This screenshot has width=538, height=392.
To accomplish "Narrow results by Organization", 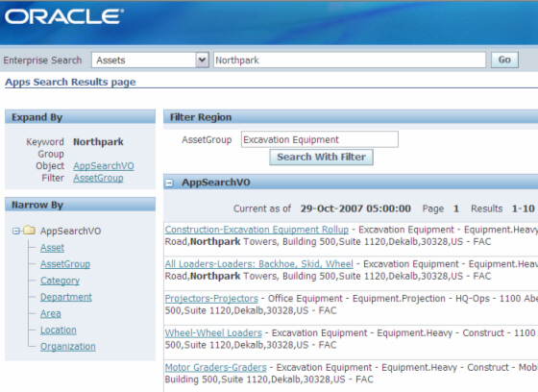I will (x=68, y=346).
